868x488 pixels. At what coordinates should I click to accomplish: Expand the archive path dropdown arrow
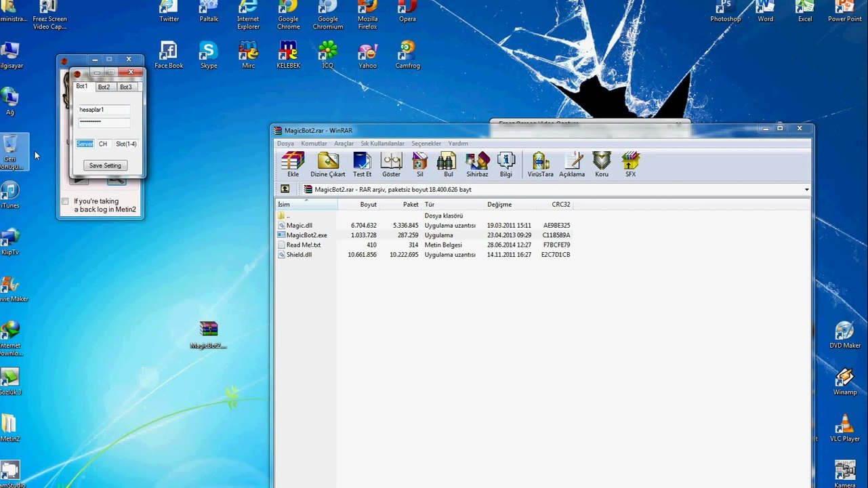click(806, 190)
